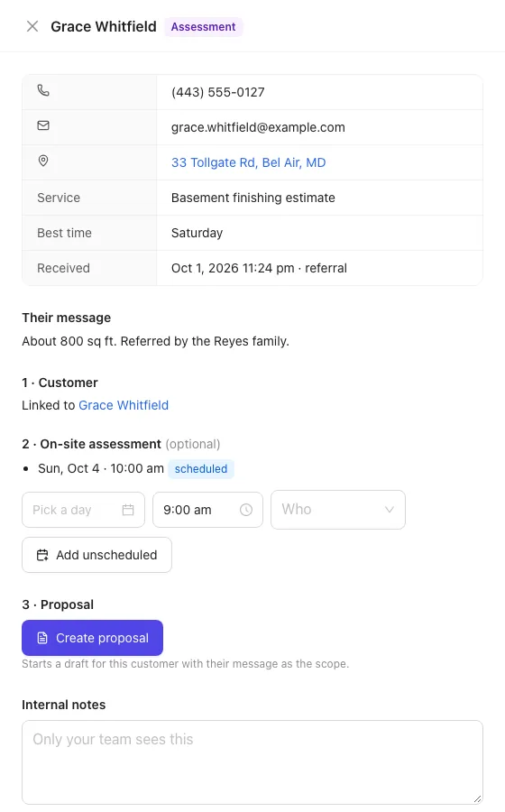The image size is (505, 812).
Task: Click the Received row label
Action: click(64, 268)
